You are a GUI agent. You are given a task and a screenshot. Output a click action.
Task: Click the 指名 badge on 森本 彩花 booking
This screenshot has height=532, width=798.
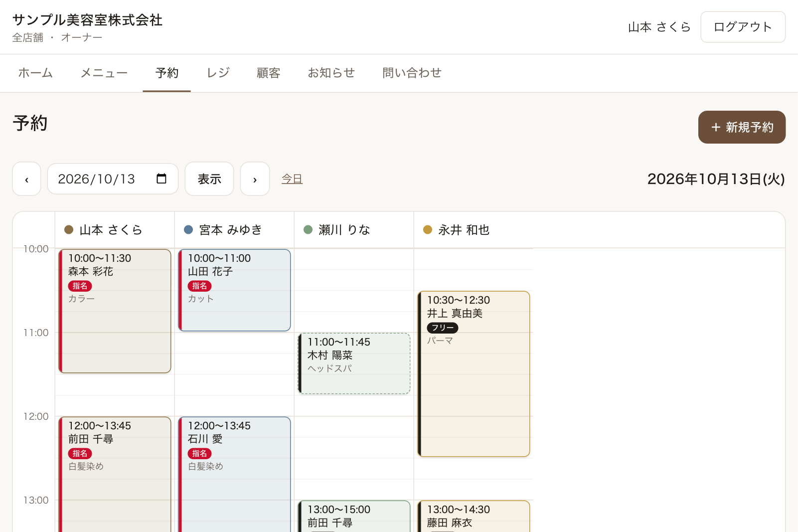80,286
